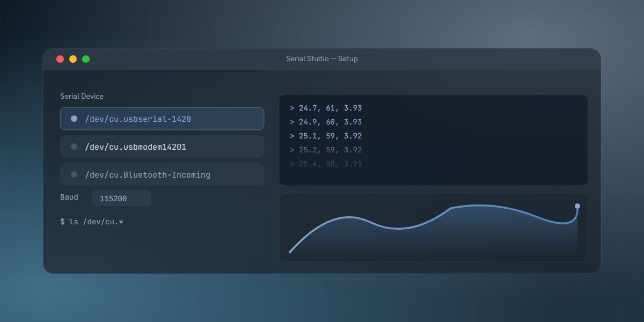
Task: Select the /dev/cu.usbserial-1420 device option
Action: tap(162, 119)
